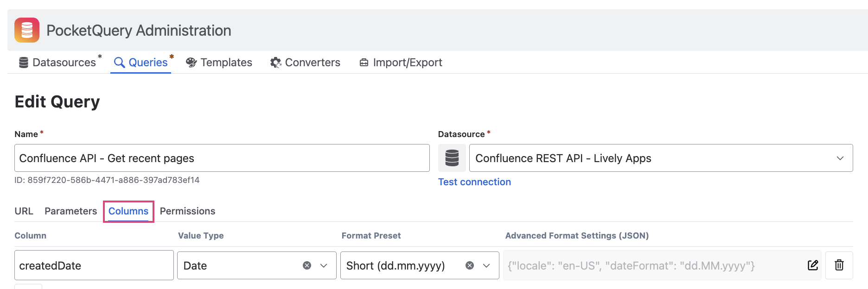
Task: Clear the Short format preset selection
Action: [x=470, y=265]
